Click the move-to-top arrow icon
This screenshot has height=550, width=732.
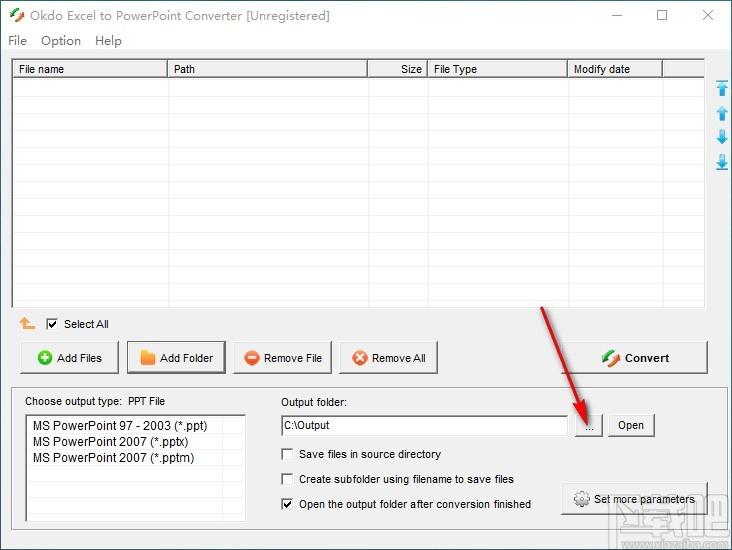(x=722, y=88)
